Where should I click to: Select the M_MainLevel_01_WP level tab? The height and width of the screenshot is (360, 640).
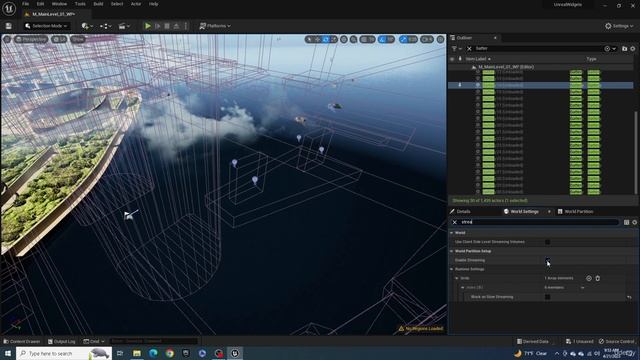[53, 14]
